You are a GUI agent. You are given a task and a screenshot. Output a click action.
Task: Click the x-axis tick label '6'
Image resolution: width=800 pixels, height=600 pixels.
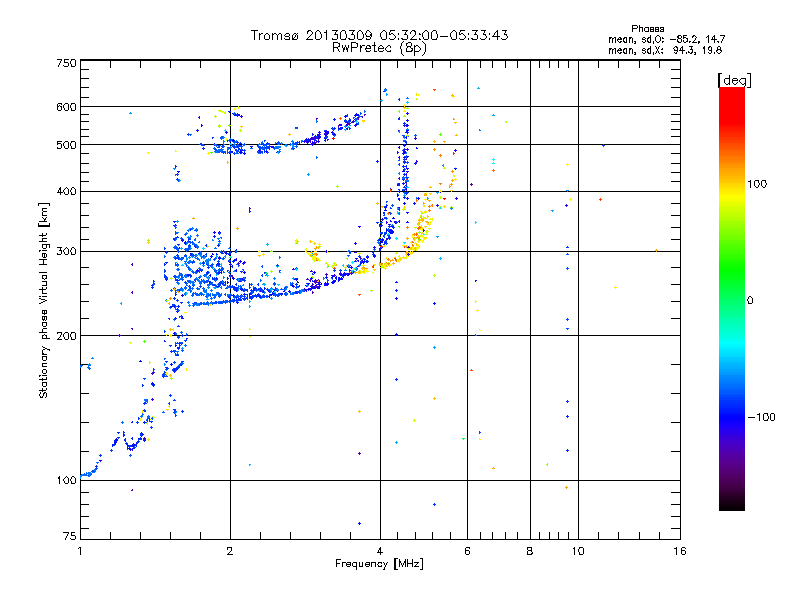tap(467, 551)
